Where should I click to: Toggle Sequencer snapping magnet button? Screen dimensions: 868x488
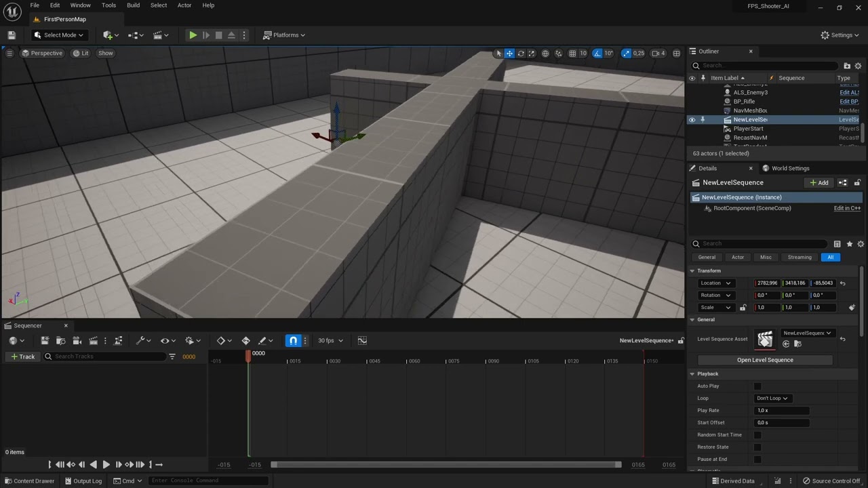point(293,340)
